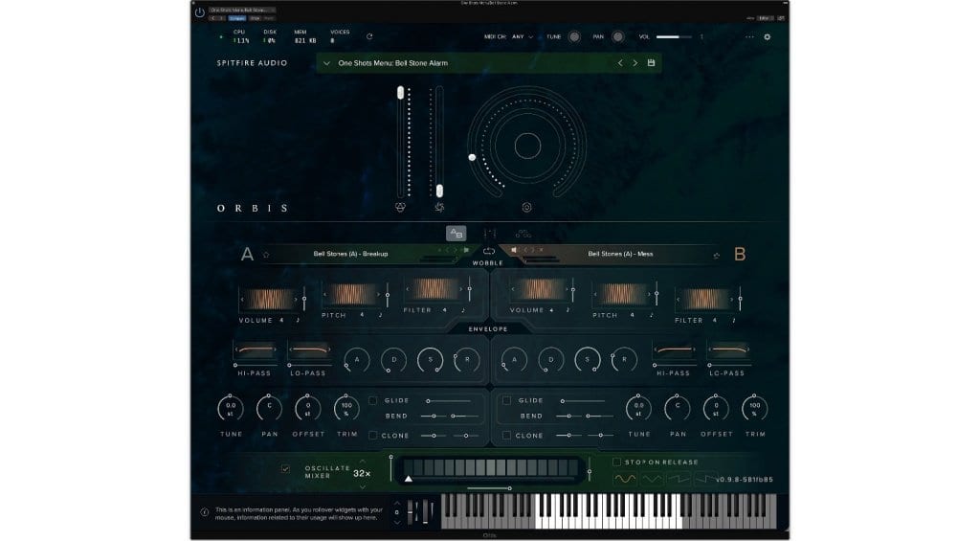
Task: Open the MIDI CH ANY dropdown
Action: 523,37
